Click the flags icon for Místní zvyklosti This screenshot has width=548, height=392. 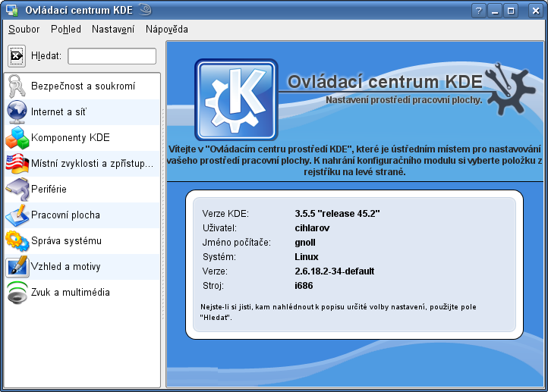(x=17, y=163)
